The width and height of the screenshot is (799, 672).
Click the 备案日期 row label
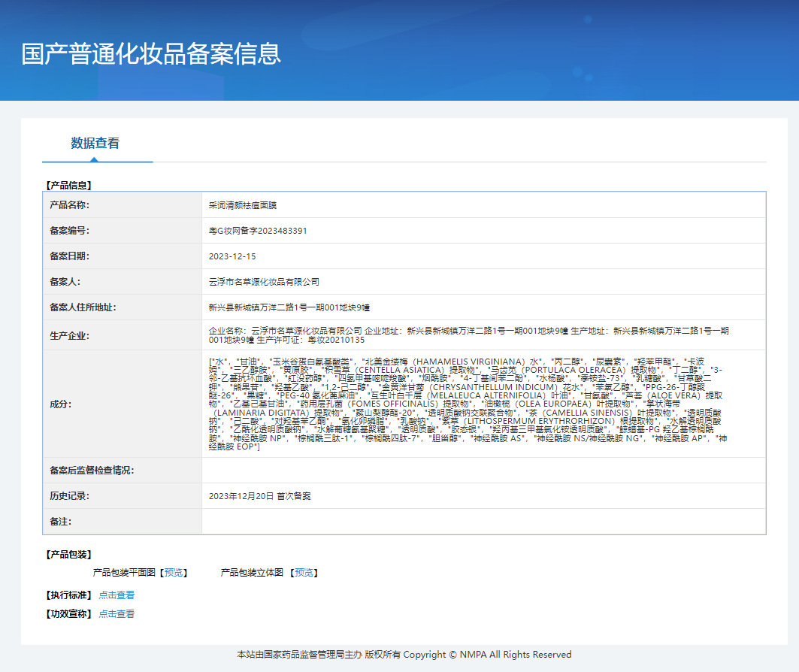coord(69,256)
